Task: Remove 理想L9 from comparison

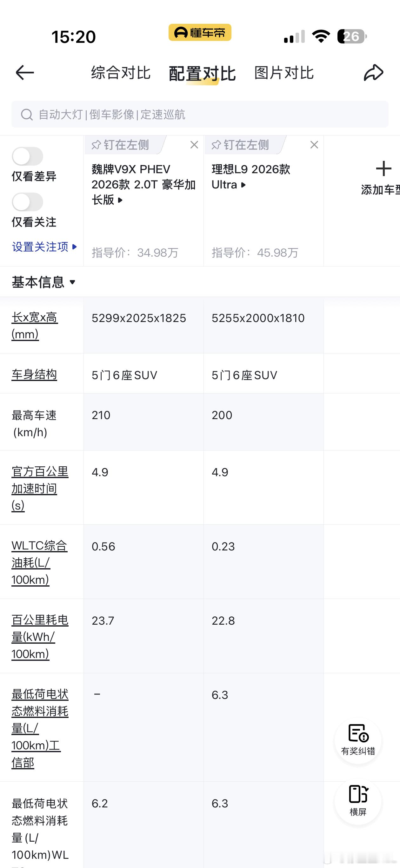Action: coord(314,145)
